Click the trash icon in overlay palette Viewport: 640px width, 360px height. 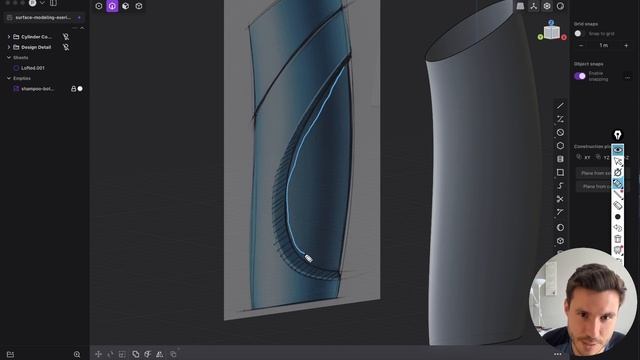pos(618,239)
